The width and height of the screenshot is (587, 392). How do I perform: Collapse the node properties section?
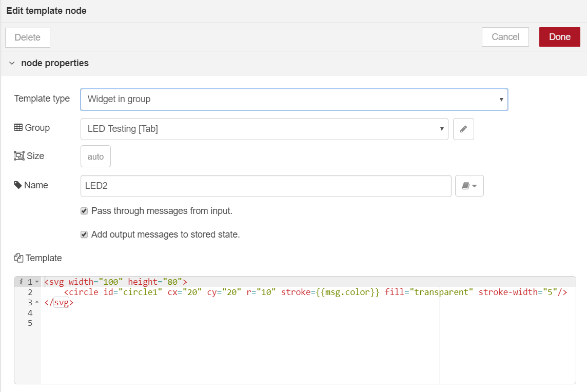point(12,63)
